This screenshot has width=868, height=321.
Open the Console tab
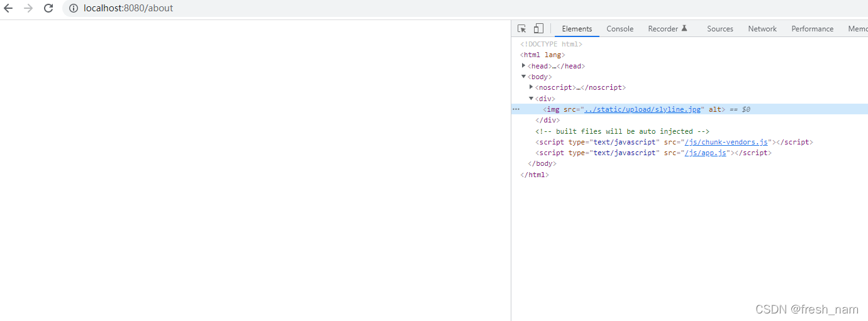pyautogui.click(x=620, y=29)
